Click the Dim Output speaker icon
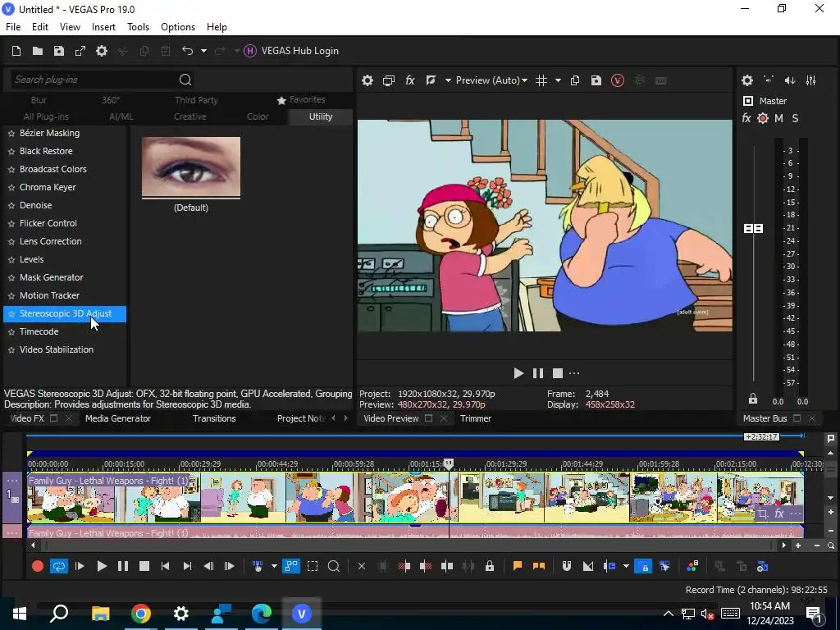 (790, 80)
